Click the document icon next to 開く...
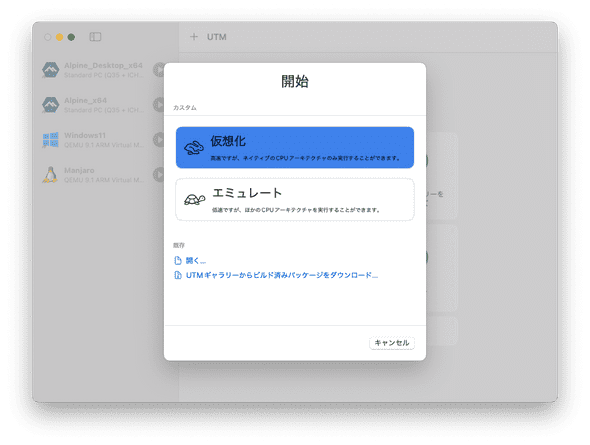Viewport: 590px width, 445px height. point(178,260)
